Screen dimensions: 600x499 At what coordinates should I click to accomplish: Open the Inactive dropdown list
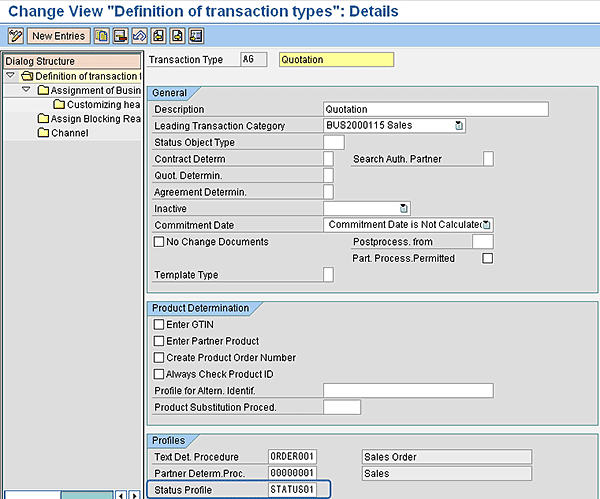(x=404, y=208)
